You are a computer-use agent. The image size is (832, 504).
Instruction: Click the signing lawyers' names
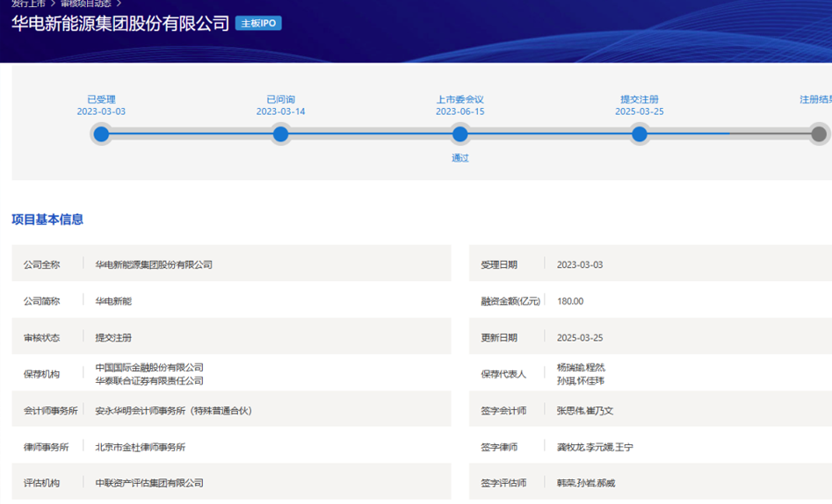click(x=595, y=447)
